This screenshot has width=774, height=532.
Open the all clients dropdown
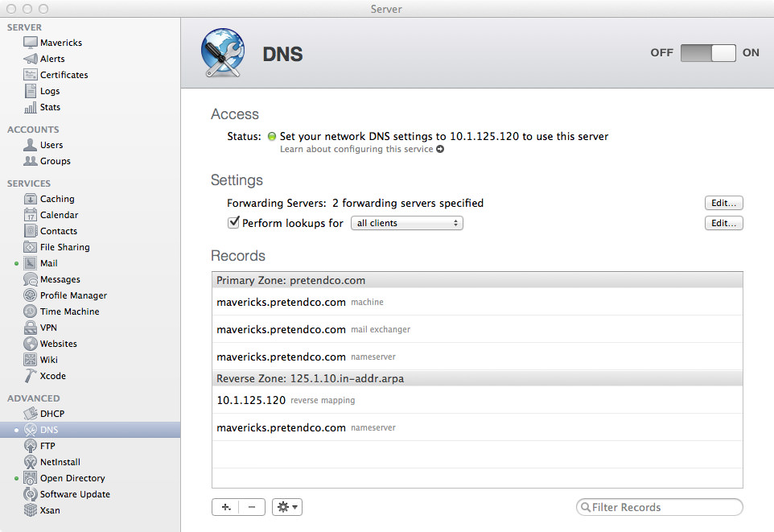[407, 223]
